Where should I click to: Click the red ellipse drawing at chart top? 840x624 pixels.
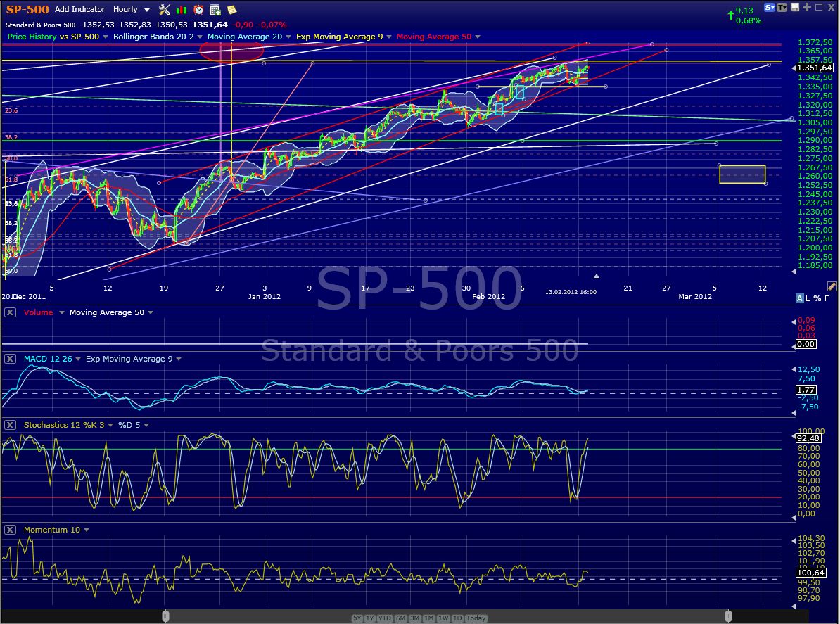click(231, 52)
